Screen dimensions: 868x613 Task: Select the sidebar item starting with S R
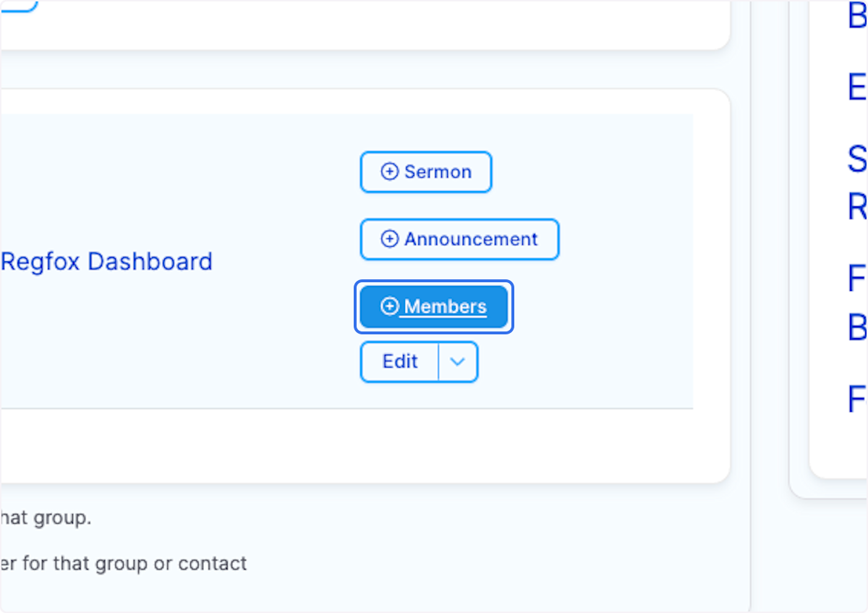tap(858, 185)
